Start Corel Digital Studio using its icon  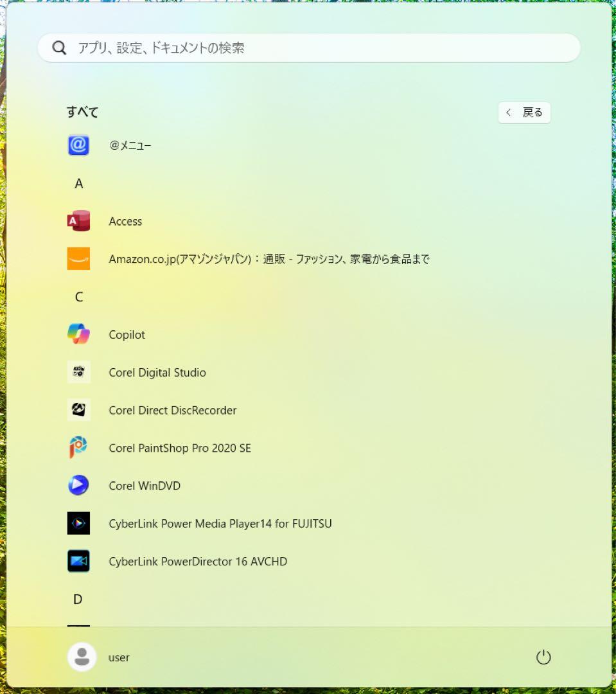(x=78, y=372)
